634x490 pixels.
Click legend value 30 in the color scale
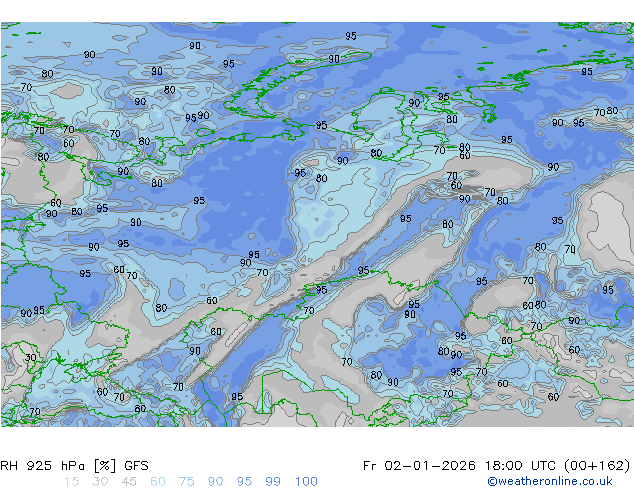(x=100, y=482)
